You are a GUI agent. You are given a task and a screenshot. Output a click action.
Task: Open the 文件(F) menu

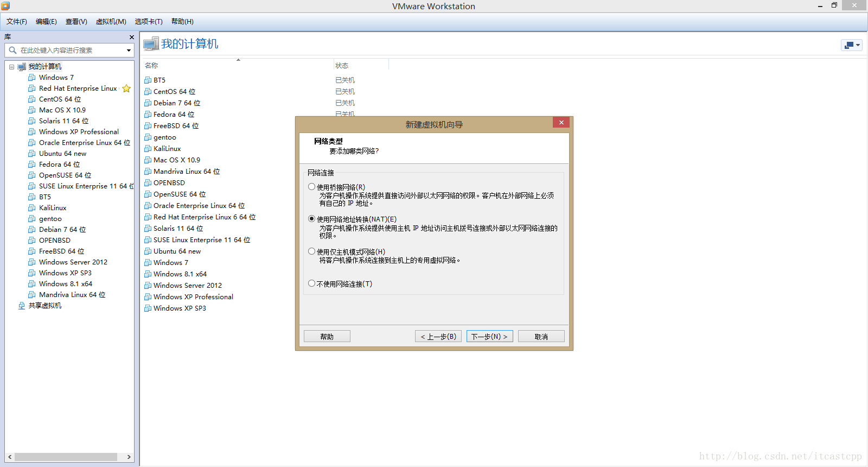coord(17,22)
